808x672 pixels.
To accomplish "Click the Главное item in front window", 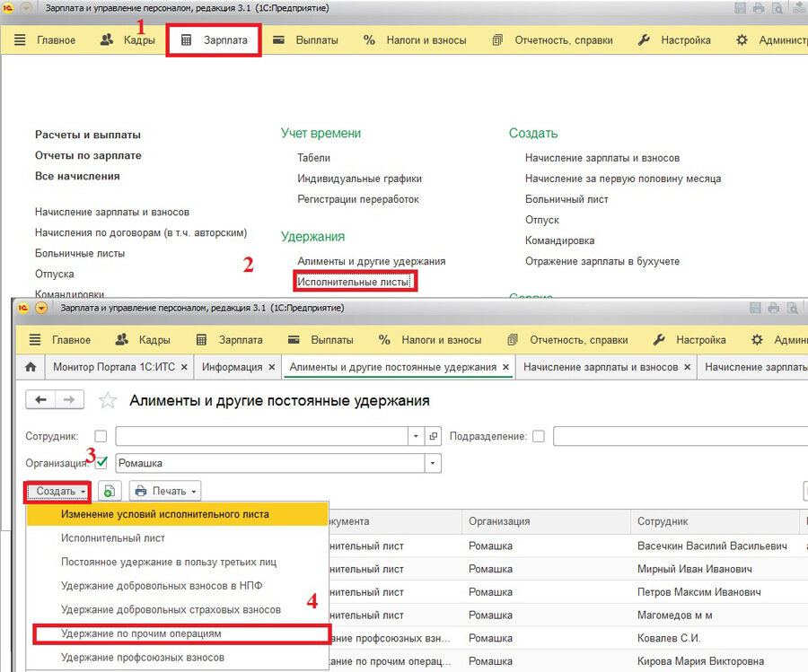I will [x=71, y=340].
